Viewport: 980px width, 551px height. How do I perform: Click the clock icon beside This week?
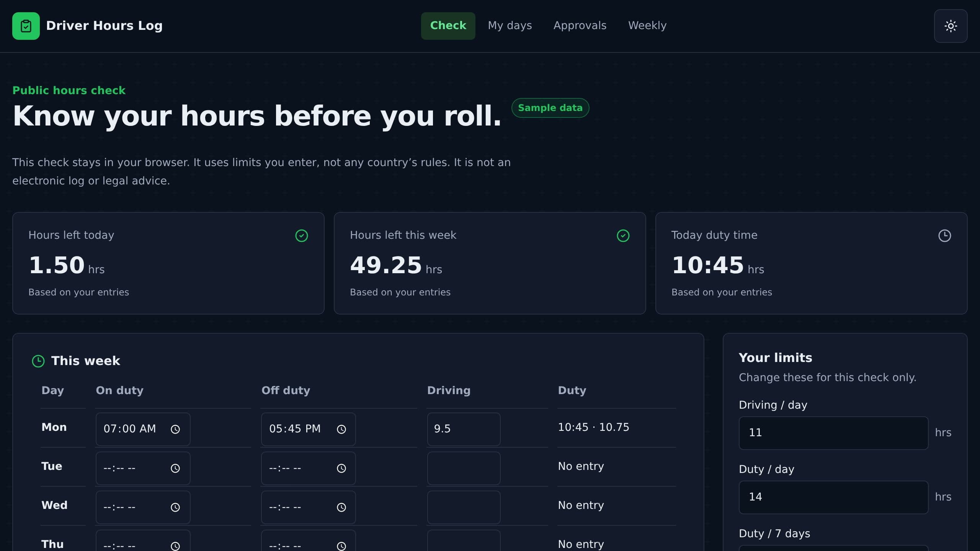tap(38, 361)
